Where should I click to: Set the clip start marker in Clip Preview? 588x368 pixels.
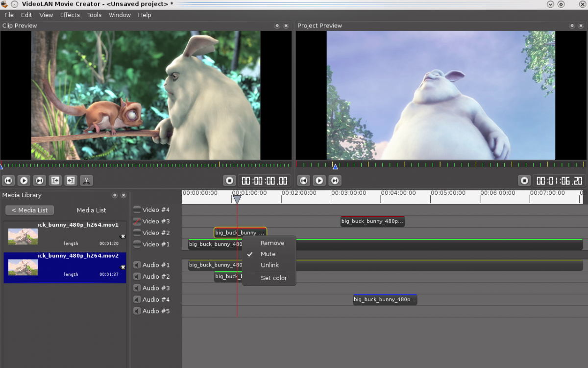click(55, 181)
